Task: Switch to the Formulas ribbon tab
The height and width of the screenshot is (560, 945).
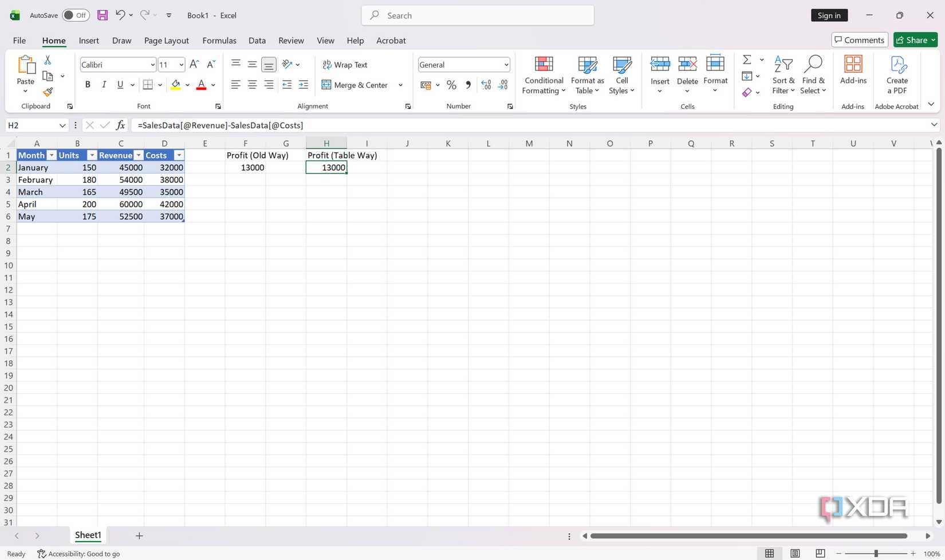Action: pos(219,40)
